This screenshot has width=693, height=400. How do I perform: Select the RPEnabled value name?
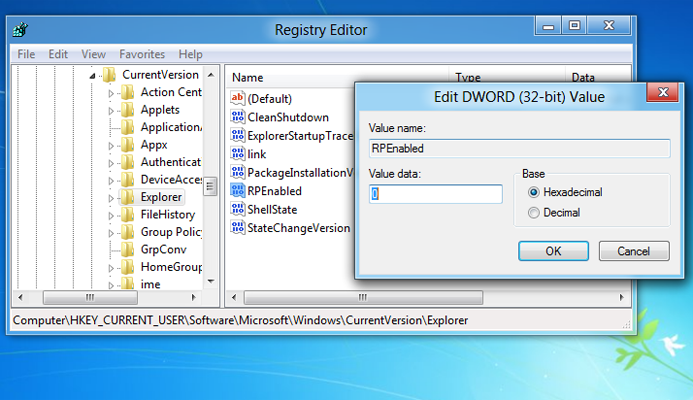tap(274, 191)
